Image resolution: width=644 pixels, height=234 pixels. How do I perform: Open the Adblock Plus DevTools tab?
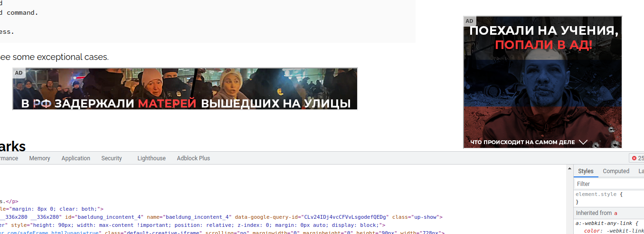click(x=193, y=158)
